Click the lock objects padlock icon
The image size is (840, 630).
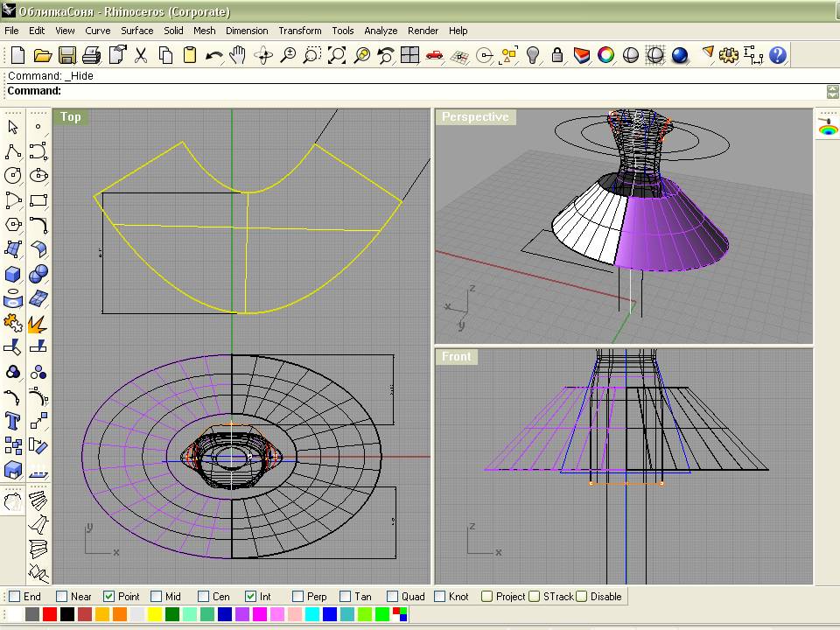point(557,55)
